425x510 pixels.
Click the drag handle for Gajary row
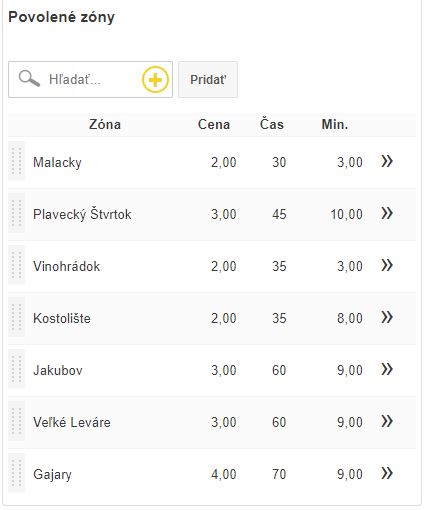[17, 473]
